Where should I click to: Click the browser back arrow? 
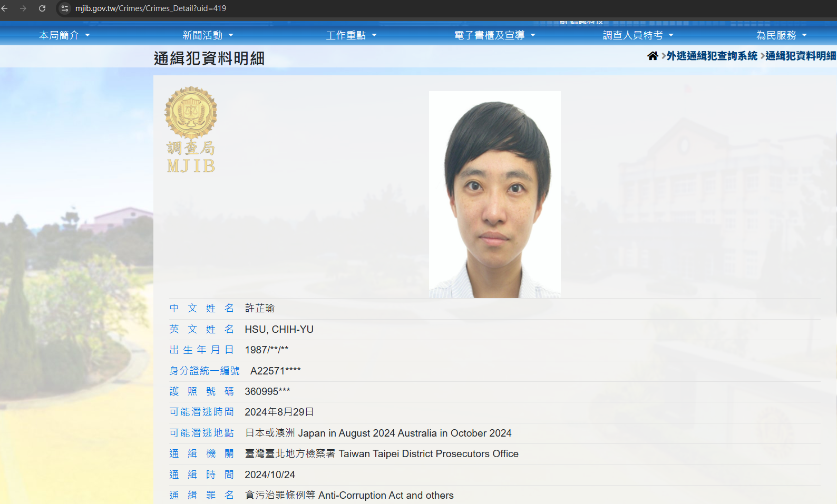click(5, 8)
